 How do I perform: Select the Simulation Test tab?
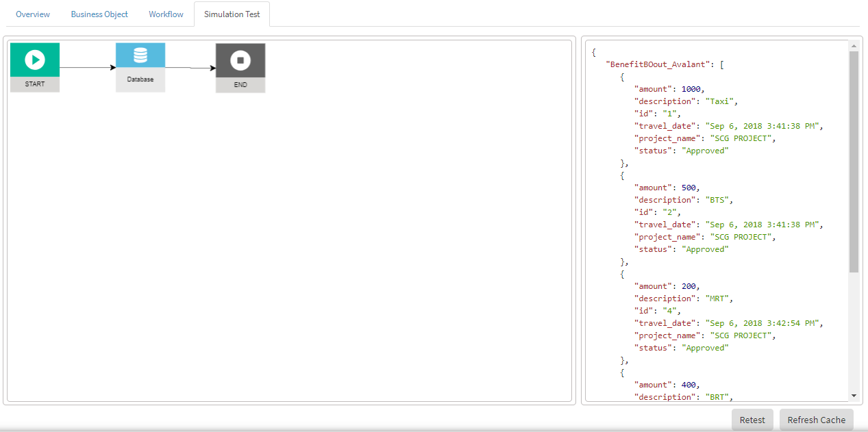point(232,14)
